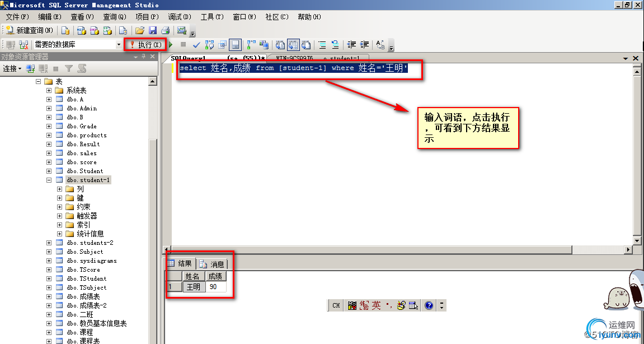Click the editor horizontal scrollbar right arrow
The image size is (644, 344).
click(628, 249)
